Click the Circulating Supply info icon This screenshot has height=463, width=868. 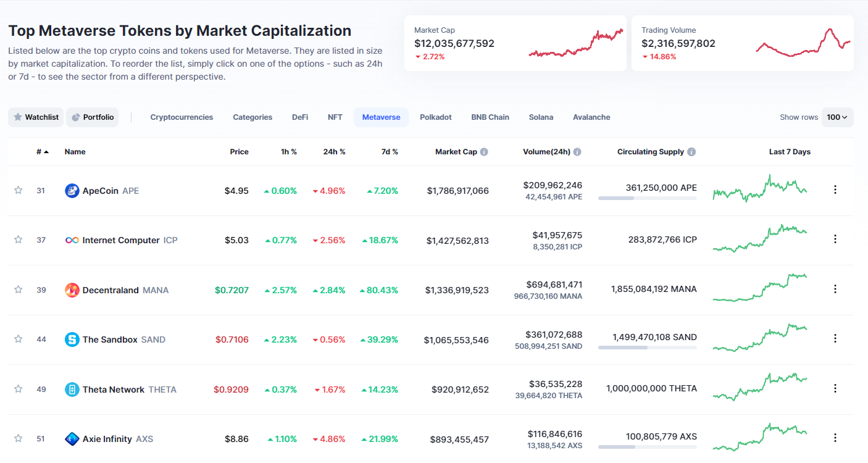(x=691, y=152)
